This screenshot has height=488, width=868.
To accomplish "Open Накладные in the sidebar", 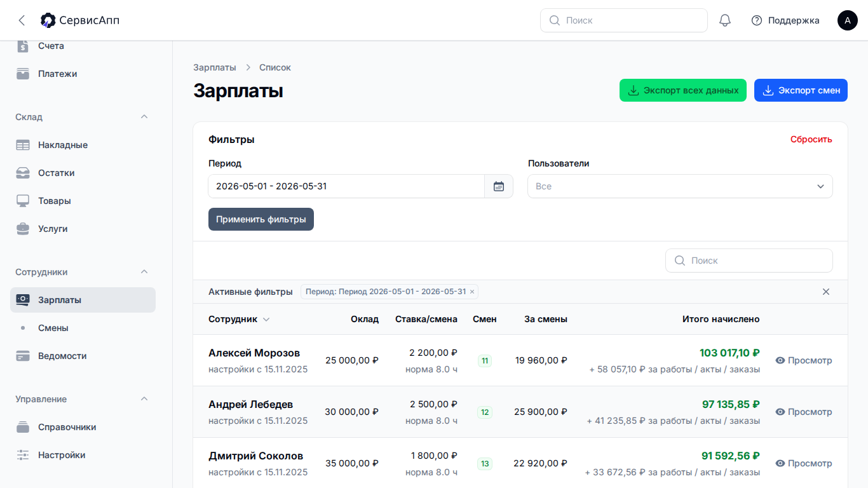I will [x=83, y=145].
